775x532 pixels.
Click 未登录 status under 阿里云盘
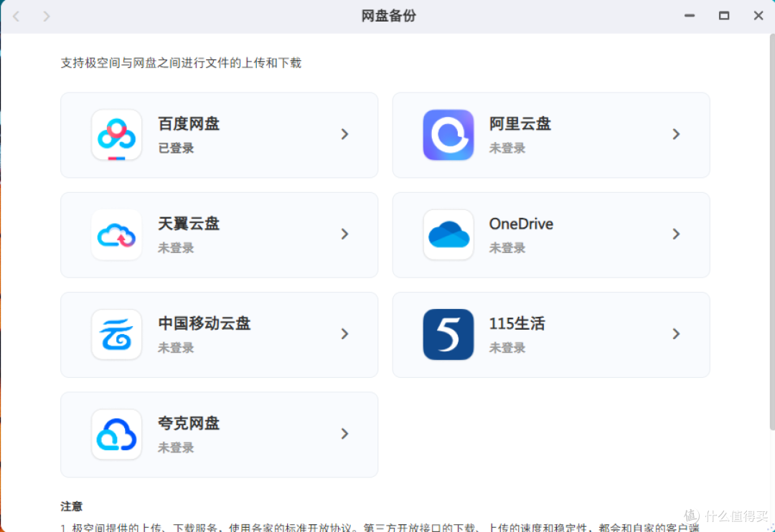coord(507,148)
